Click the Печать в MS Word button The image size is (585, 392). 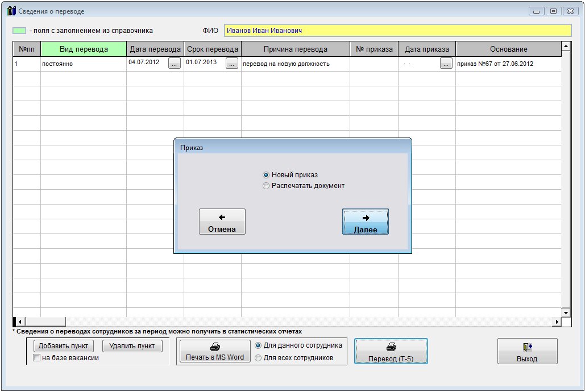[x=214, y=352]
